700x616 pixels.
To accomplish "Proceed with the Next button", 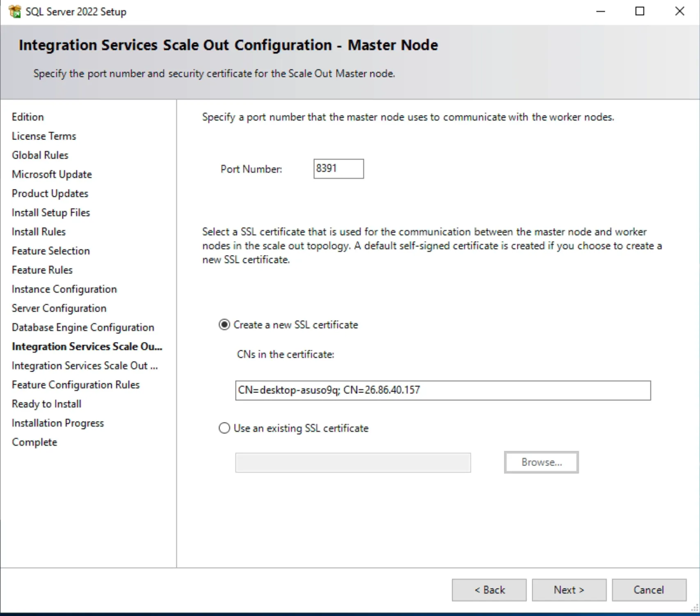I will point(569,590).
